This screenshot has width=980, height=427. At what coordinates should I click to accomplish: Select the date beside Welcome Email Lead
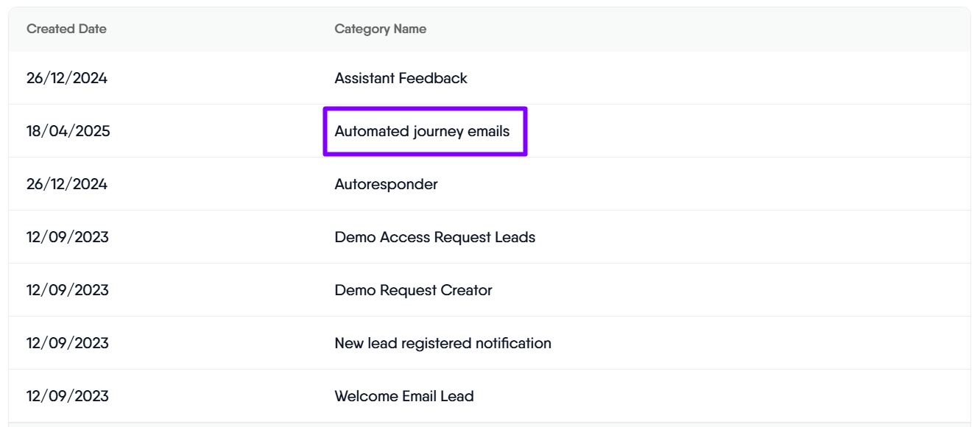tap(67, 397)
